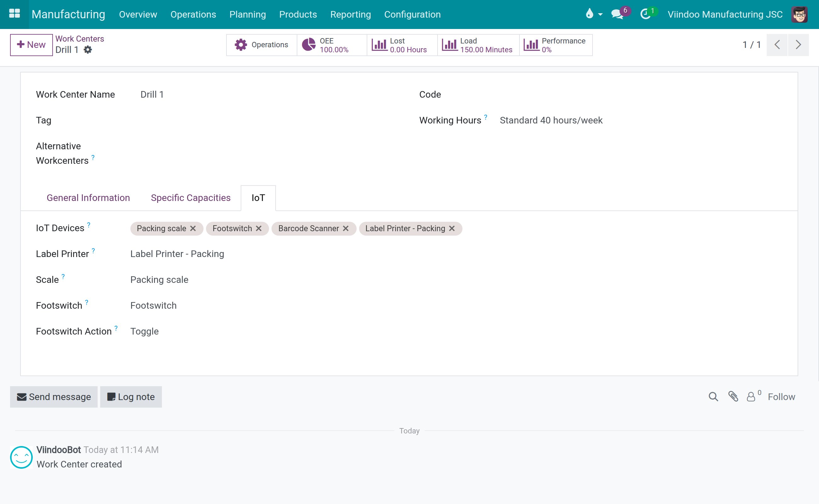Click the debug droplet icon
Viewport: 819px width, 504px height.
pos(589,14)
